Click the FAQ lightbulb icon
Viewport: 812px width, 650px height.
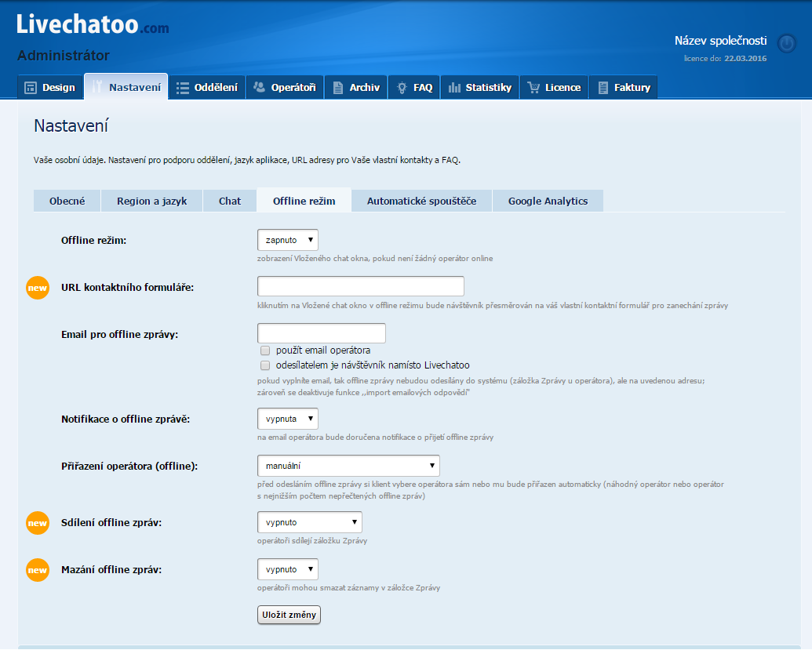pos(402,88)
